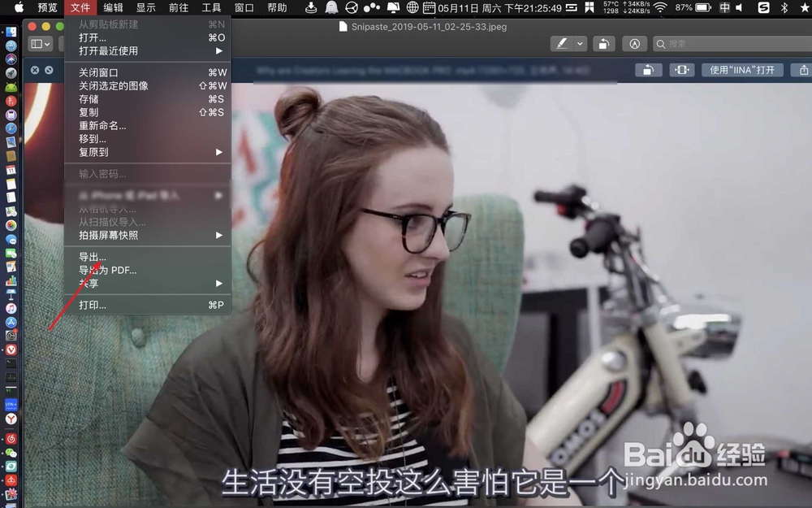Click the share icon in the image overlay bar

click(804, 70)
